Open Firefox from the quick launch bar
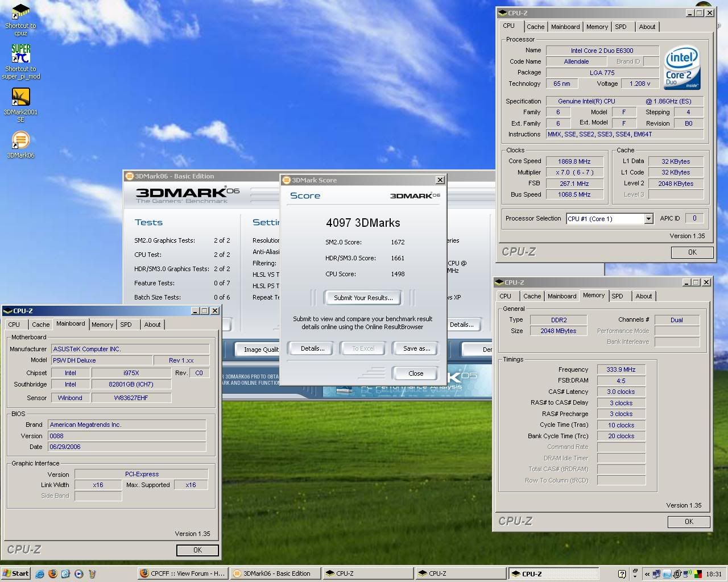The image size is (728, 582). tap(53, 573)
